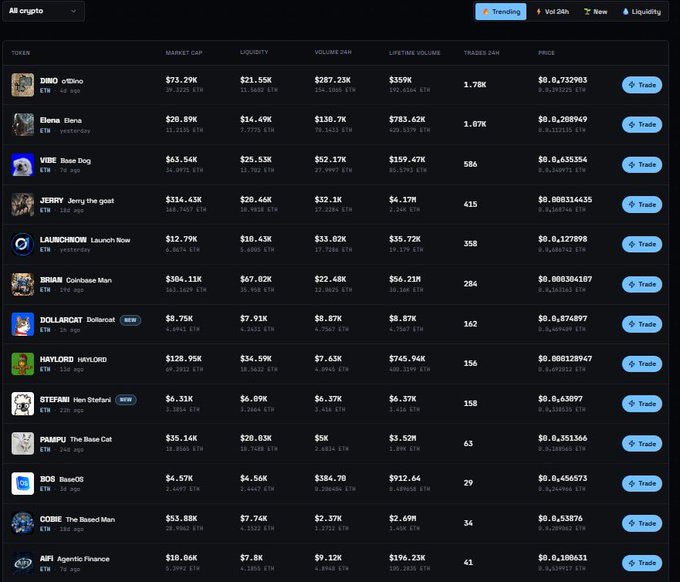Viewport: 680px width, 582px height.
Task: Switch to the New tab
Action: (x=595, y=12)
